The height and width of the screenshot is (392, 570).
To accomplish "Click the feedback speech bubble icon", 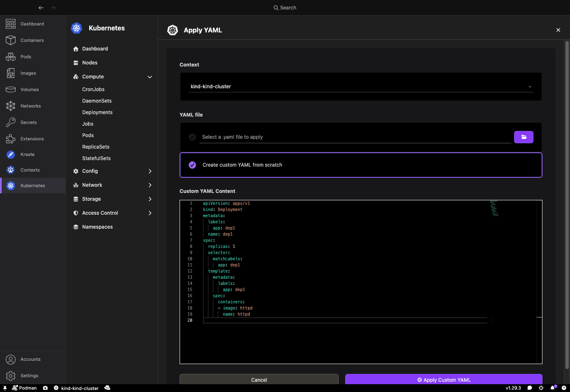I will point(530,388).
